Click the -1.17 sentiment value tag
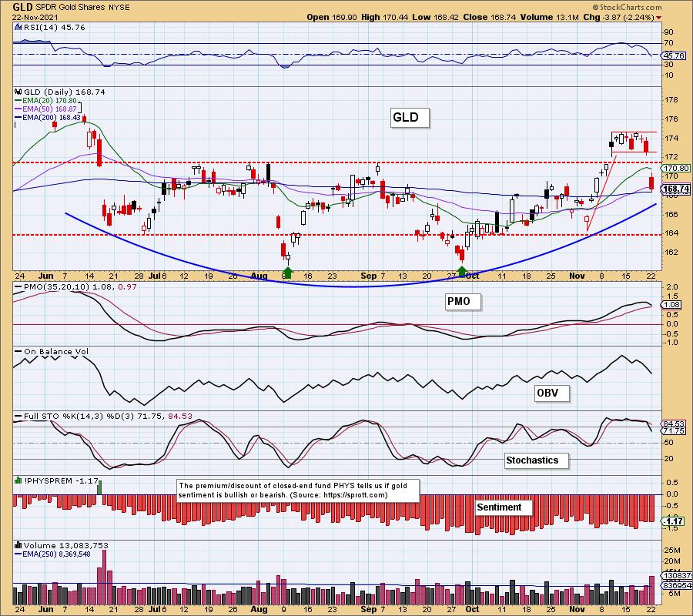This screenshot has height=616, width=693. point(675,522)
